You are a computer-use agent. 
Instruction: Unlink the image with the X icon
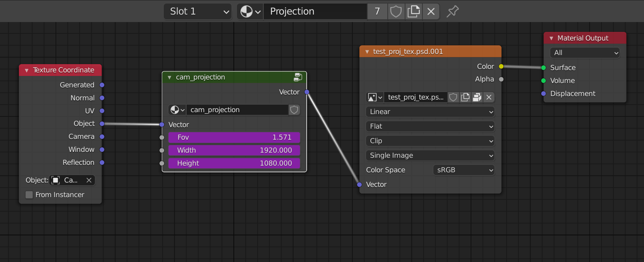click(x=489, y=97)
